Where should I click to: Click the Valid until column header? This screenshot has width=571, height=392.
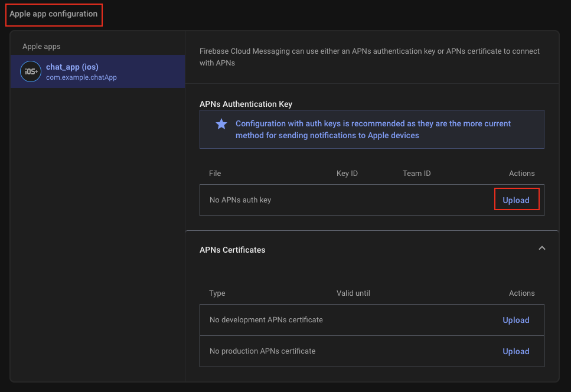353,293
